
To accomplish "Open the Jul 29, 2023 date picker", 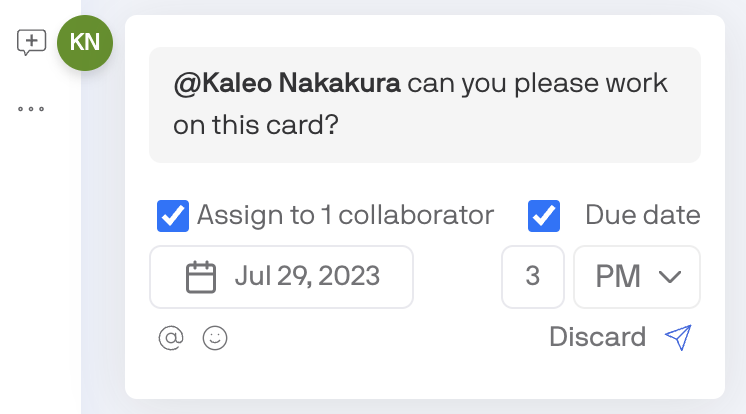I will [x=281, y=277].
